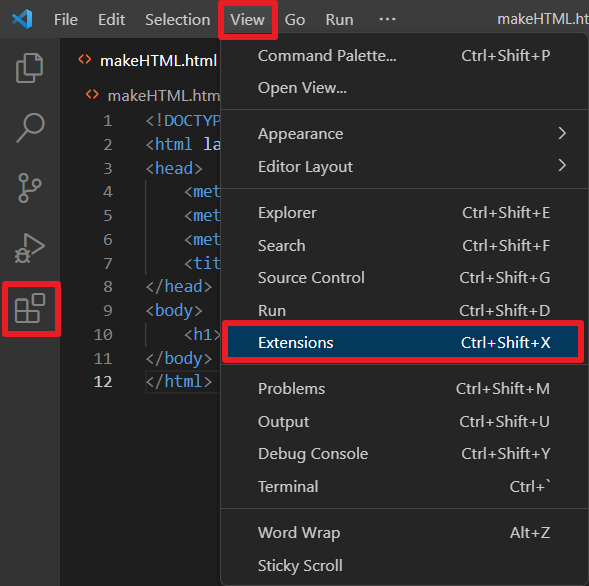Viewport: 589px width, 586px height.
Task: Open the Output panel from the menu
Action: (404, 421)
